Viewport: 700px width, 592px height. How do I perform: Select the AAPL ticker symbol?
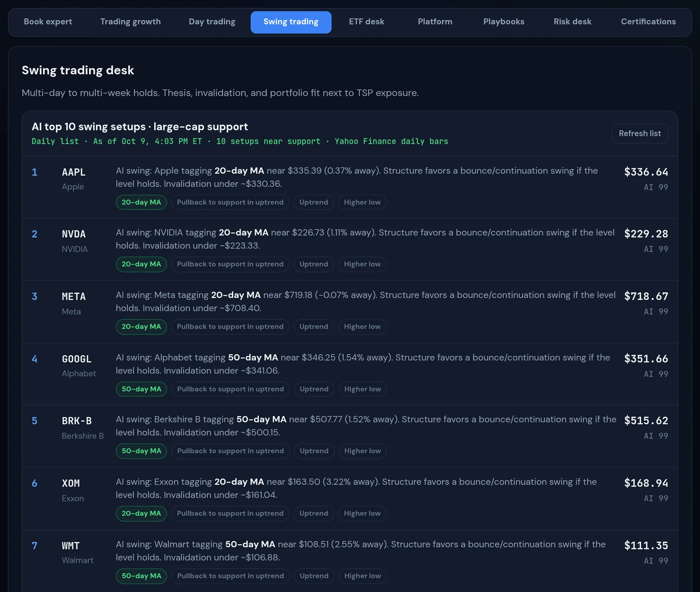pos(73,172)
